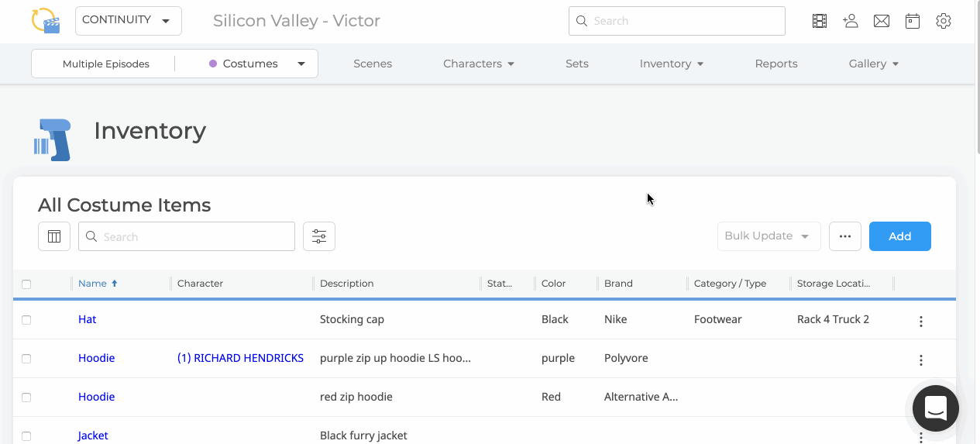
Task: Open the filter sliders icon button
Action: click(319, 236)
